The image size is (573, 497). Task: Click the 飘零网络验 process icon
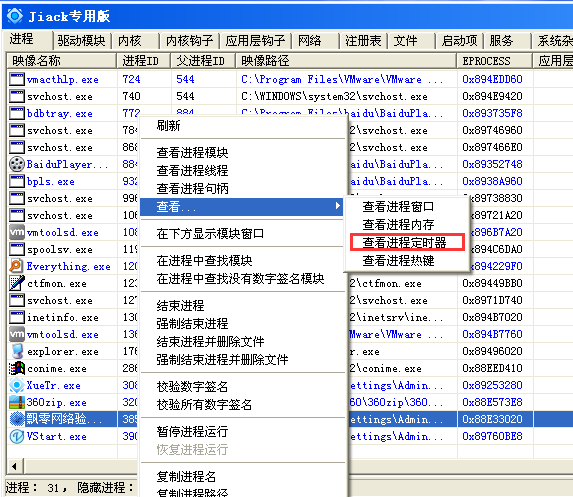point(16,419)
